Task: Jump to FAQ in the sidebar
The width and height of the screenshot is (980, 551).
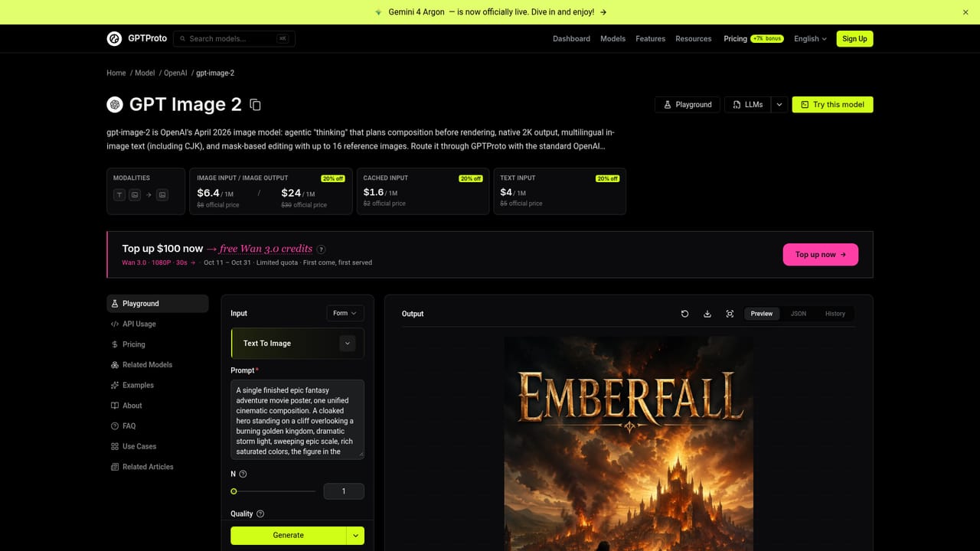Action: [x=157, y=426]
